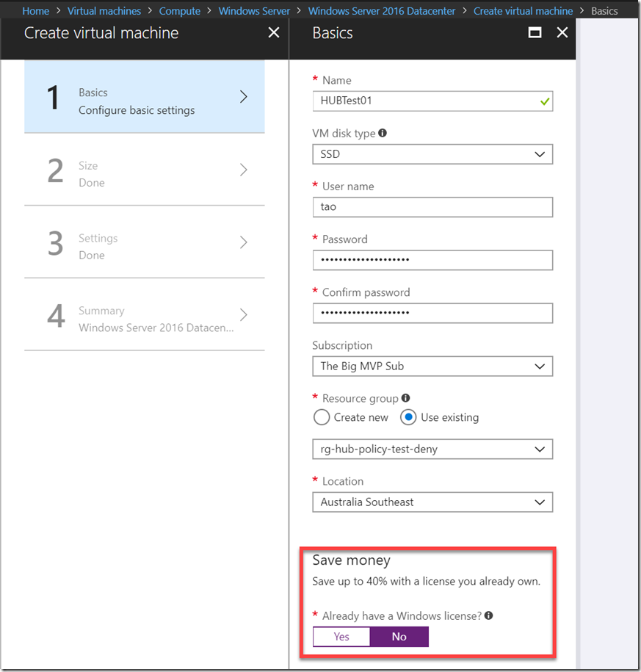Viewport: 641px width, 672px height.
Task: Click the Password field
Action: [x=432, y=260]
